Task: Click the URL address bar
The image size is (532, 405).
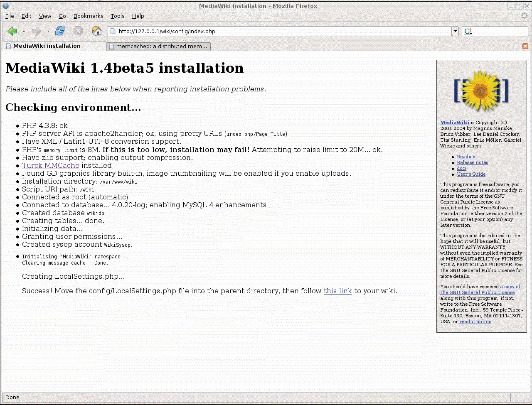Action: [280, 31]
